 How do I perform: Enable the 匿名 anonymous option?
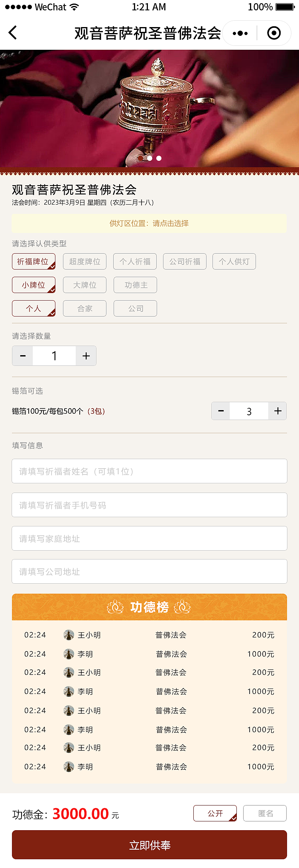pos(265,813)
